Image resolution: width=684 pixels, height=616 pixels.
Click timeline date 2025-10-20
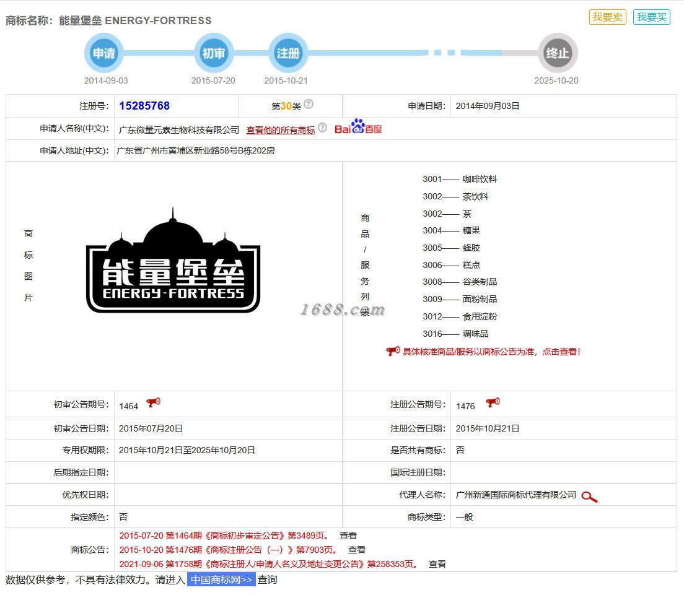click(x=556, y=80)
